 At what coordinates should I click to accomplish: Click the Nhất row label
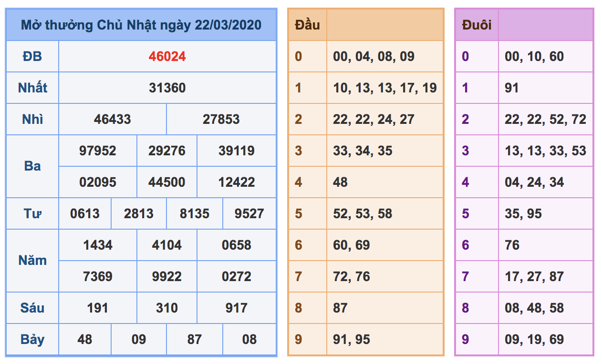[31, 88]
